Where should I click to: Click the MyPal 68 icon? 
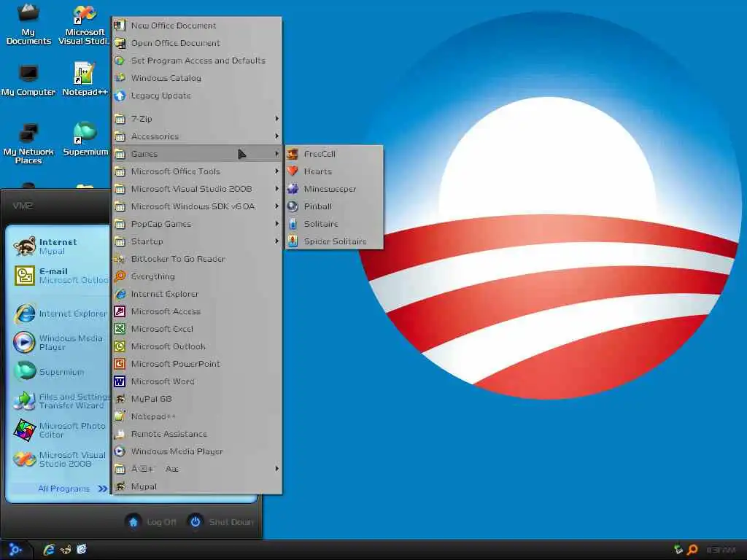tap(120, 399)
